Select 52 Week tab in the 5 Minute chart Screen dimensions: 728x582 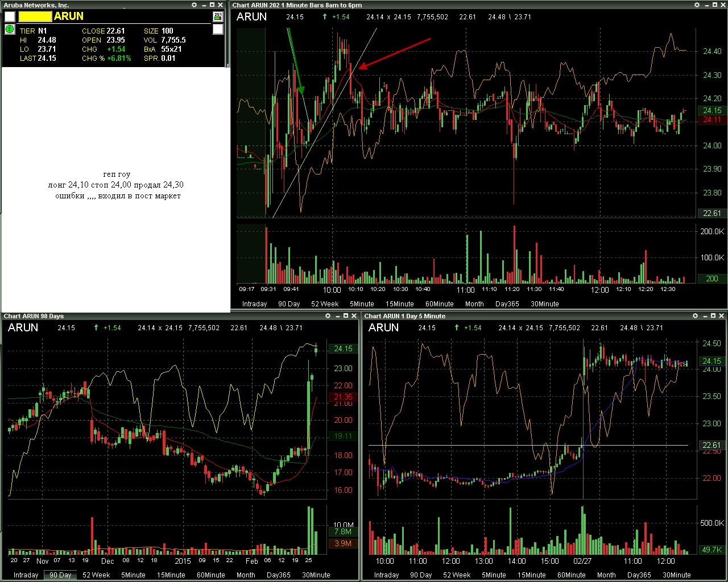pos(457,575)
